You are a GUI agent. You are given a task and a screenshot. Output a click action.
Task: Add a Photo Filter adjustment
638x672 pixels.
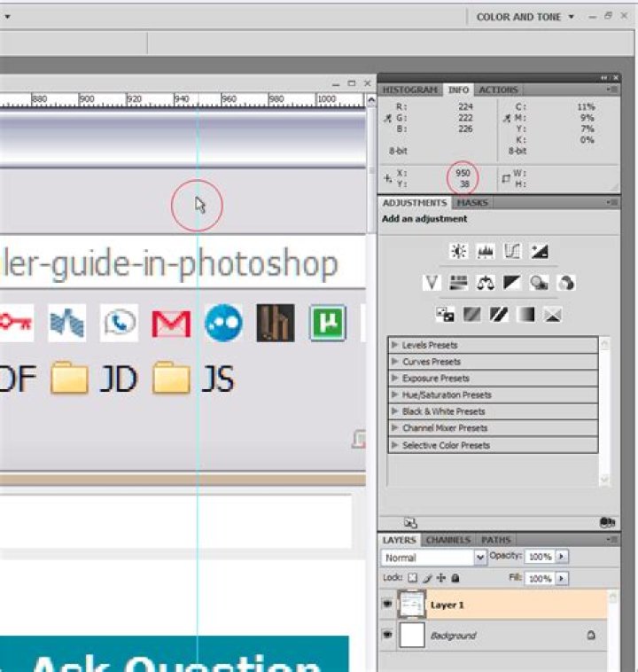pos(539,283)
